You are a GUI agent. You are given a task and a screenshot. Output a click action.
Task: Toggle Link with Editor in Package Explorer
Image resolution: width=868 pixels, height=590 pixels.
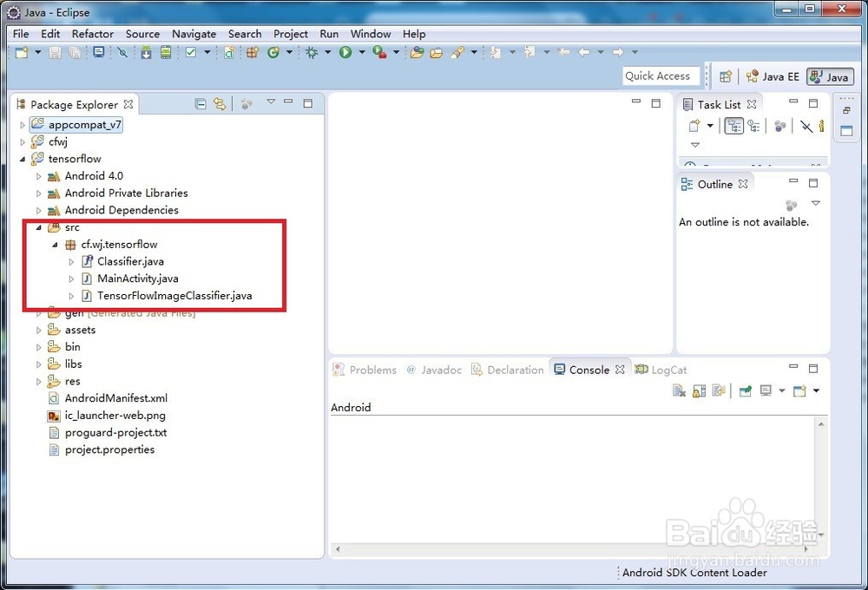(220, 103)
